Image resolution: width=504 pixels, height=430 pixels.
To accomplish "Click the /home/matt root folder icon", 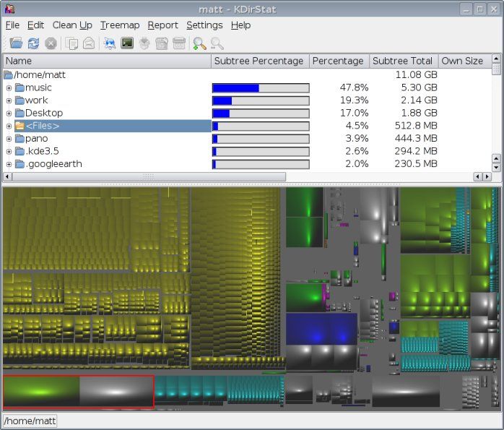I will coord(9,75).
